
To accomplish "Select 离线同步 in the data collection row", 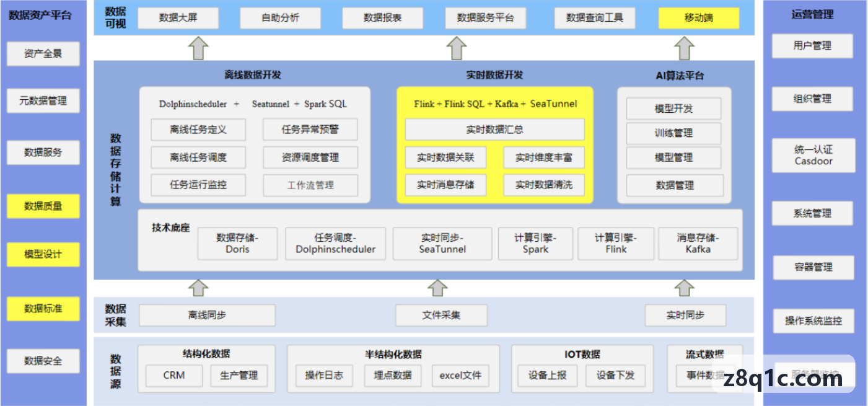I will [207, 316].
